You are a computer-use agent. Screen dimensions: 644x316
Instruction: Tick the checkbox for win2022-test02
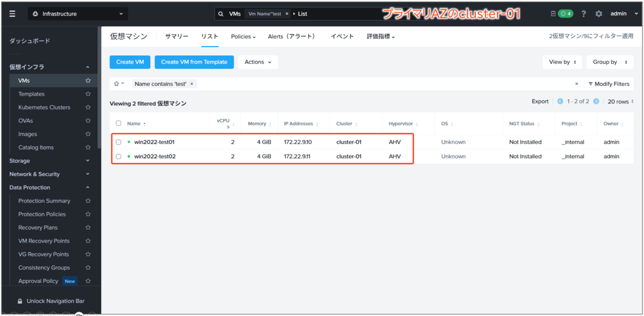coord(119,157)
